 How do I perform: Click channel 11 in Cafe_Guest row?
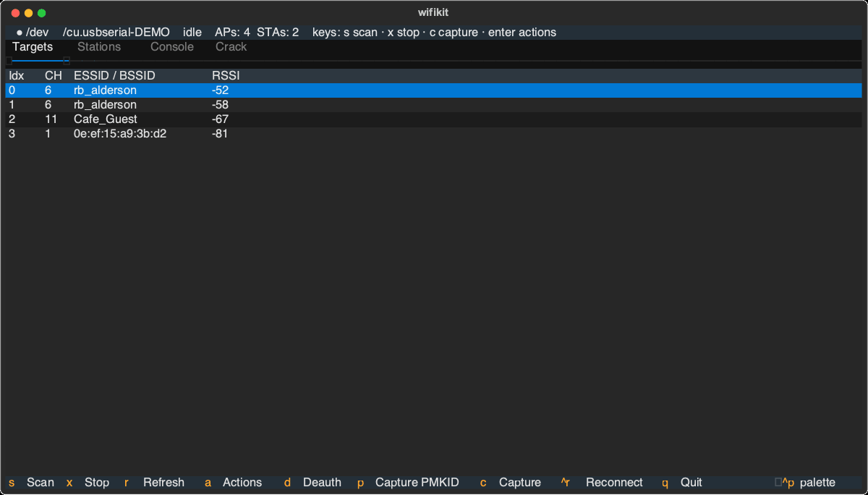tap(51, 119)
